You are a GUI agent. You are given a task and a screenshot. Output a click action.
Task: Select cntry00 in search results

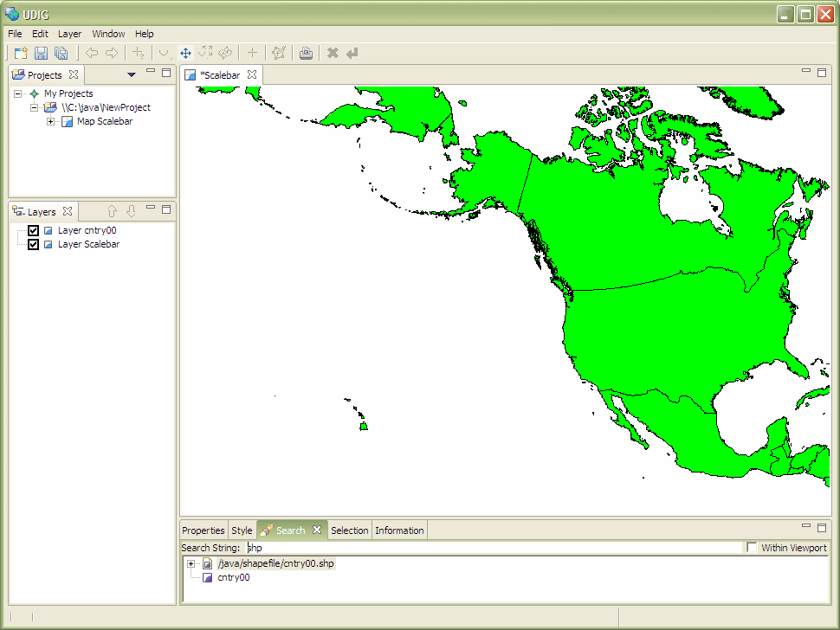coord(233,578)
